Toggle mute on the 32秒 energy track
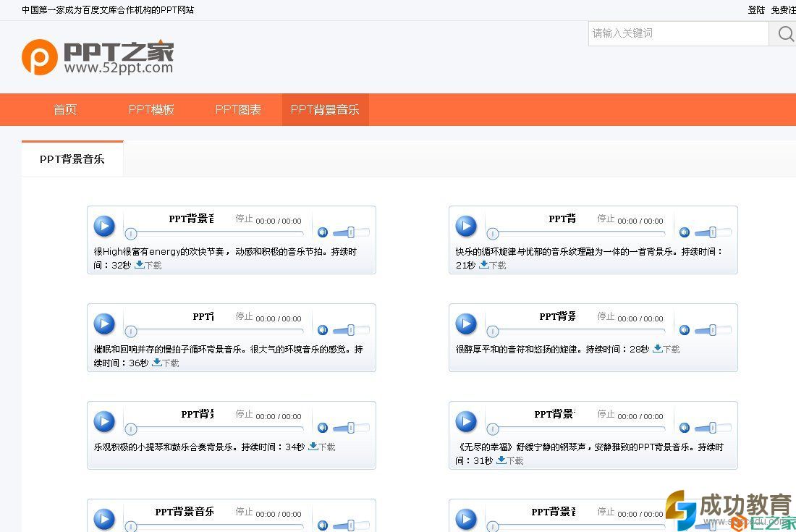This screenshot has width=796, height=532. pyautogui.click(x=323, y=232)
